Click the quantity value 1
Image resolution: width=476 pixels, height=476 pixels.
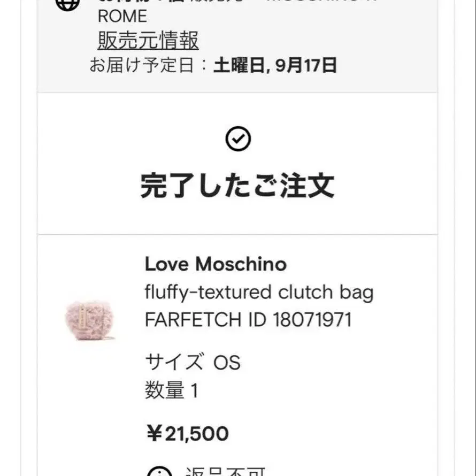pos(194,391)
